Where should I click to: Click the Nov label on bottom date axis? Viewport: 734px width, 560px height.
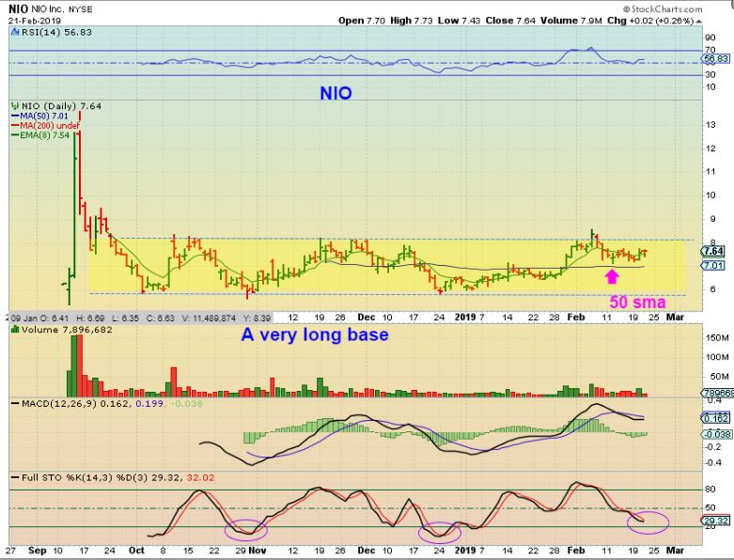pos(258,551)
